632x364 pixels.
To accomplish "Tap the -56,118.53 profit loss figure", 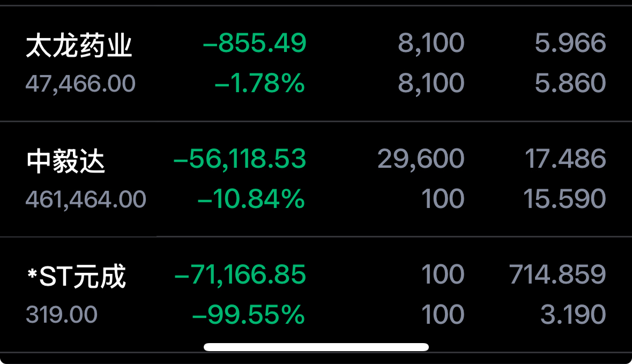I will pyautogui.click(x=240, y=159).
